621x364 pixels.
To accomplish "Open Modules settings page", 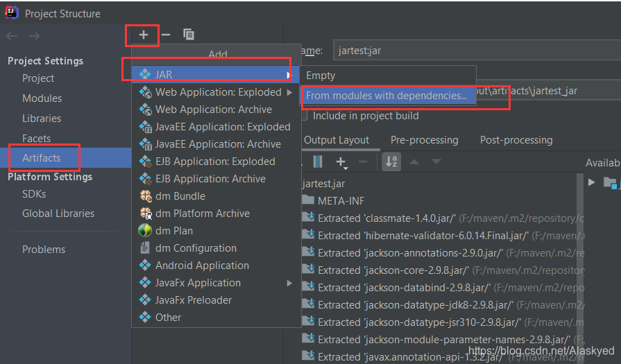I will point(42,98).
